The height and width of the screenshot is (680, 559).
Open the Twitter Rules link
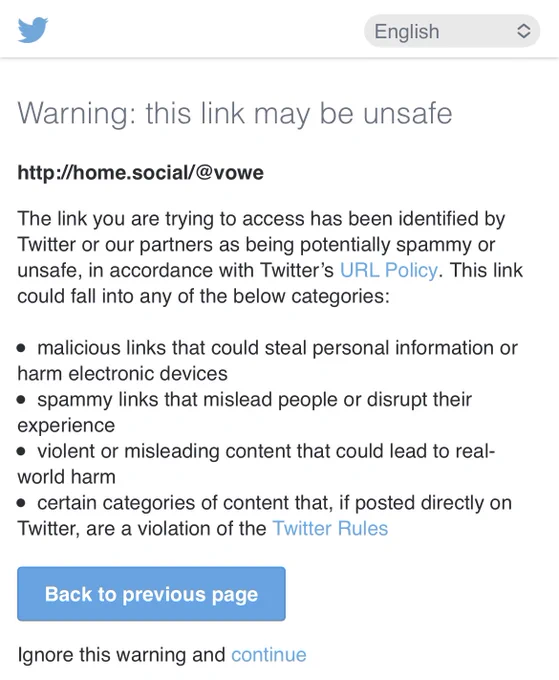pyautogui.click(x=330, y=529)
